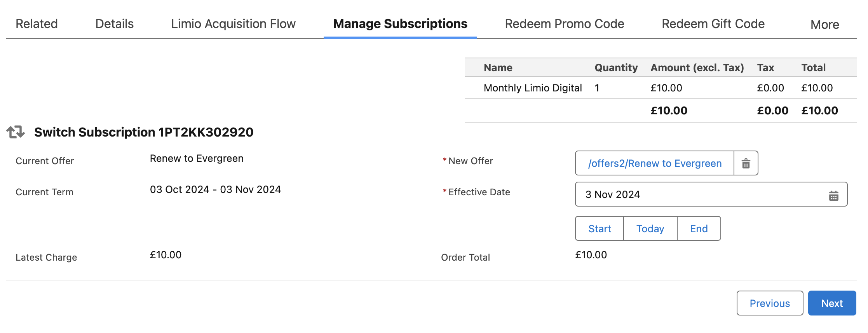Open the calendar picker icon for Effective Date
The image size is (868, 333).
click(x=833, y=195)
